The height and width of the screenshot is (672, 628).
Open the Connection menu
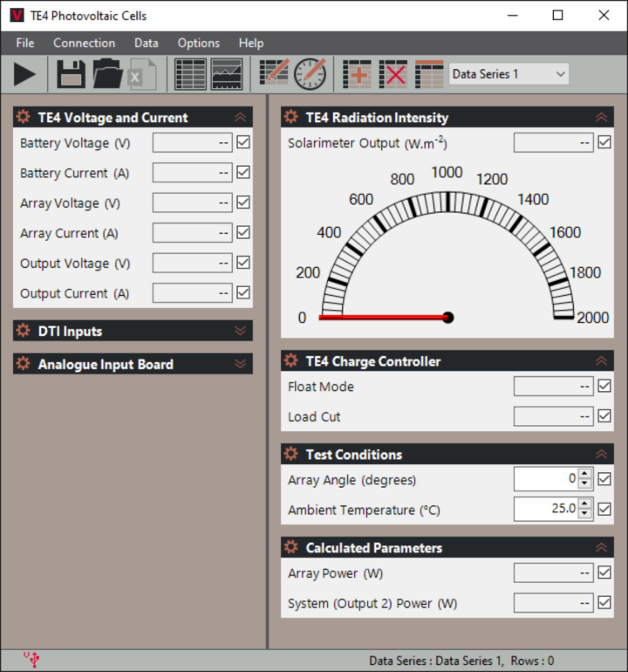[x=84, y=43]
